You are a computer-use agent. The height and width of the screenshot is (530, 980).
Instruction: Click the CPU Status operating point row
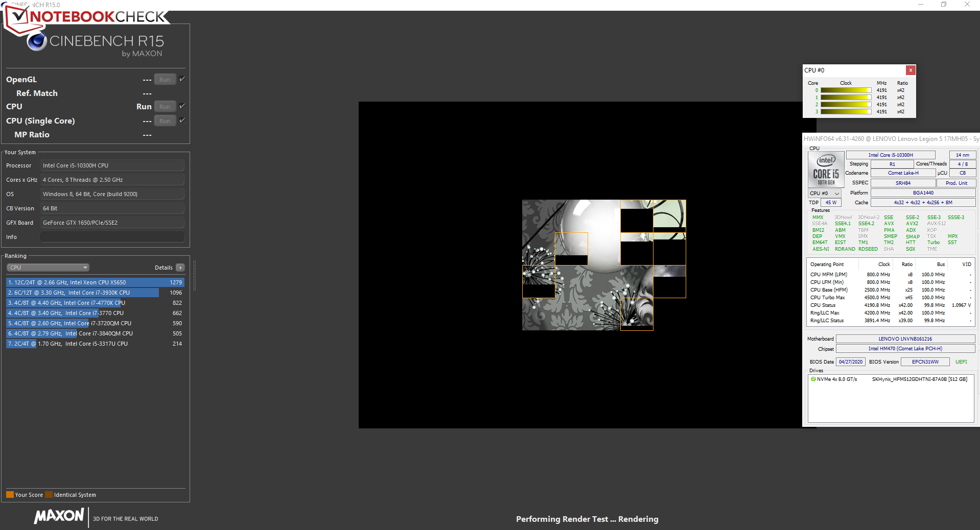coord(891,305)
